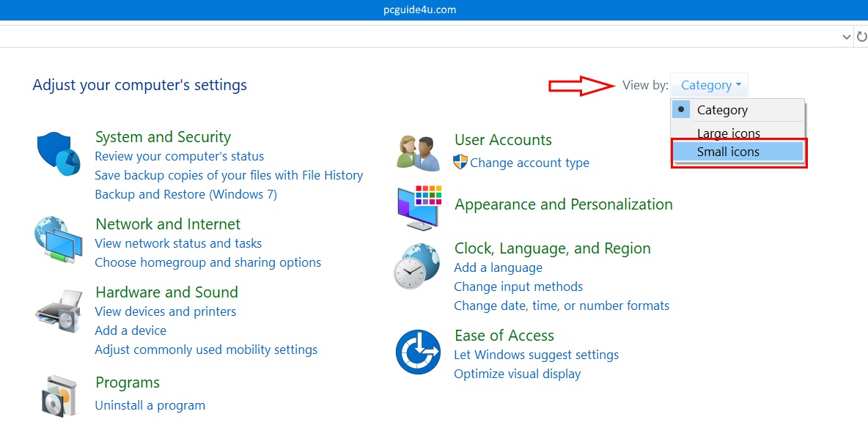Viewport: 868px width, 425px height.
Task: Open the Ease of Access icon
Action: coord(418,352)
